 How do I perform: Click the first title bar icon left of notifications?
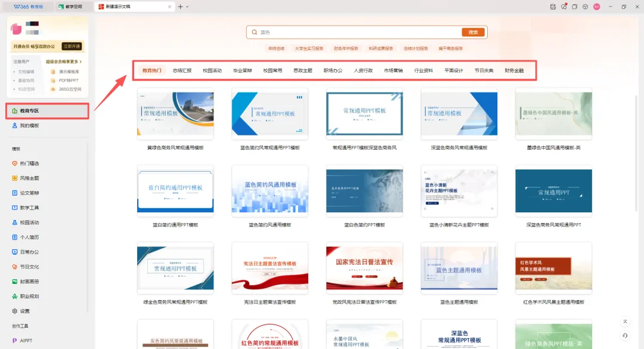[x=553, y=7]
